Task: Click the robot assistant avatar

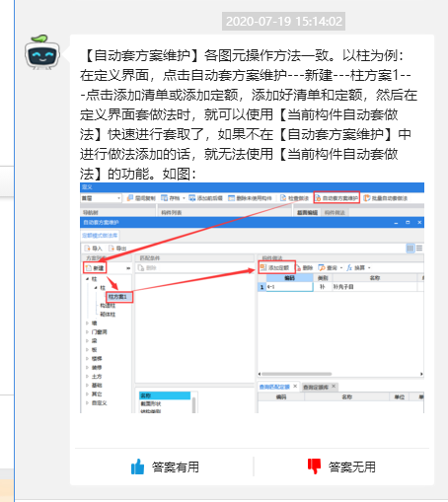Action: tap(42, 52)
